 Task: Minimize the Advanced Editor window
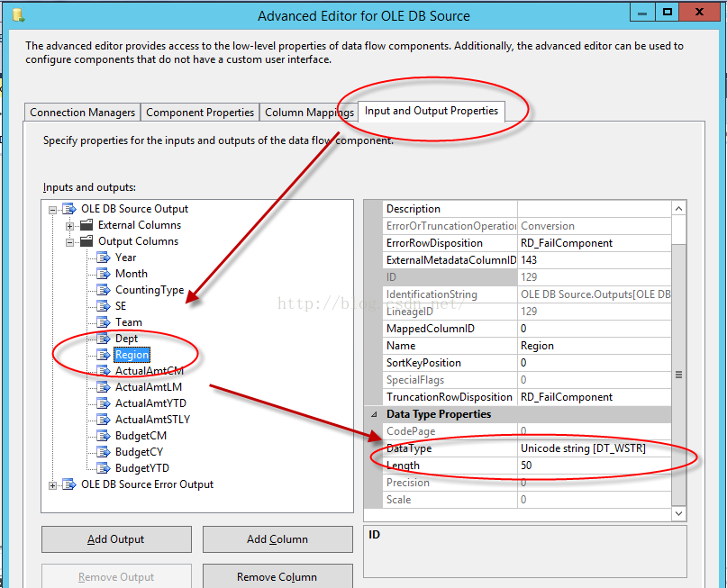642,13
